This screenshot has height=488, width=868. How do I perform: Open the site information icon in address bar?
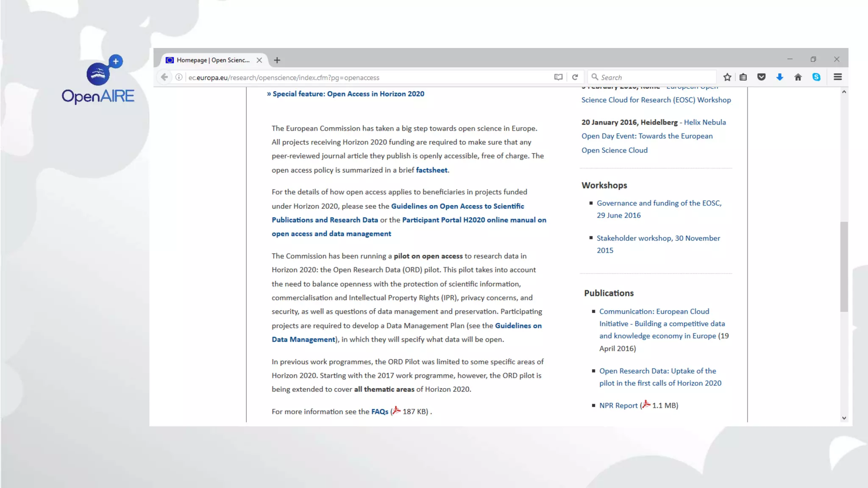(x=179, y=77)
